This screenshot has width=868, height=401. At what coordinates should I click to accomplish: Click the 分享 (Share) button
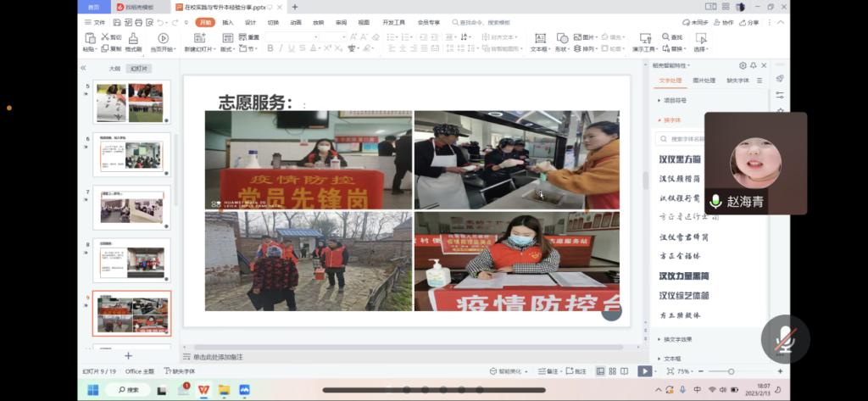(x=749, y=23)
